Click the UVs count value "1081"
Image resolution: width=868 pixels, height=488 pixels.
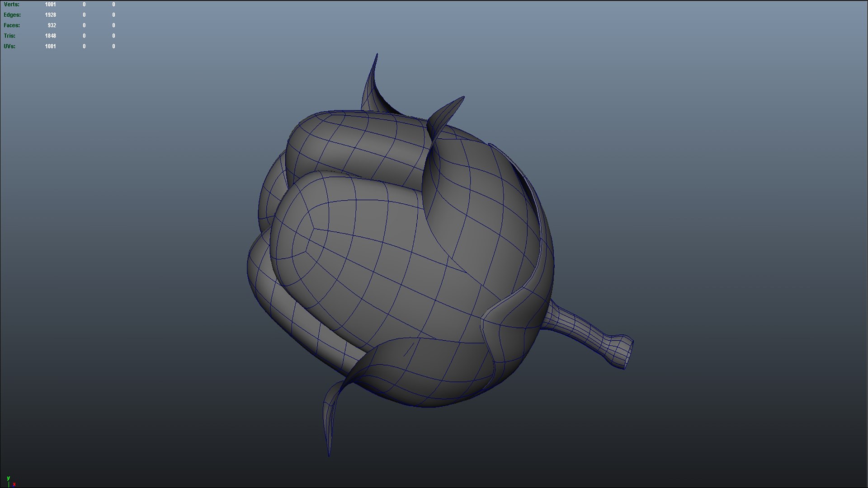point(51,46)
